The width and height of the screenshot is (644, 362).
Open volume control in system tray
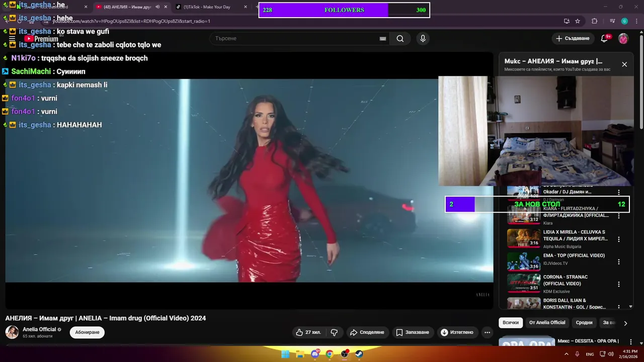pos(611,354)
